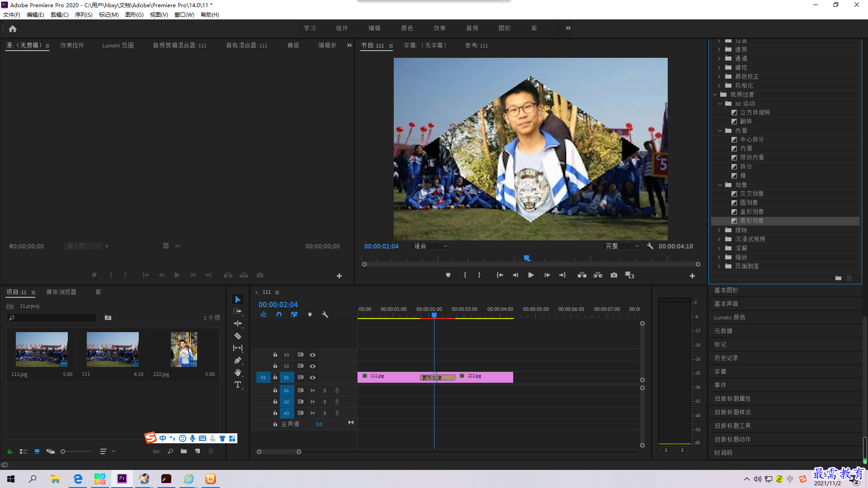Open the zoom level dropdown showing 适合
868x488 pixels.
point(430,246)
